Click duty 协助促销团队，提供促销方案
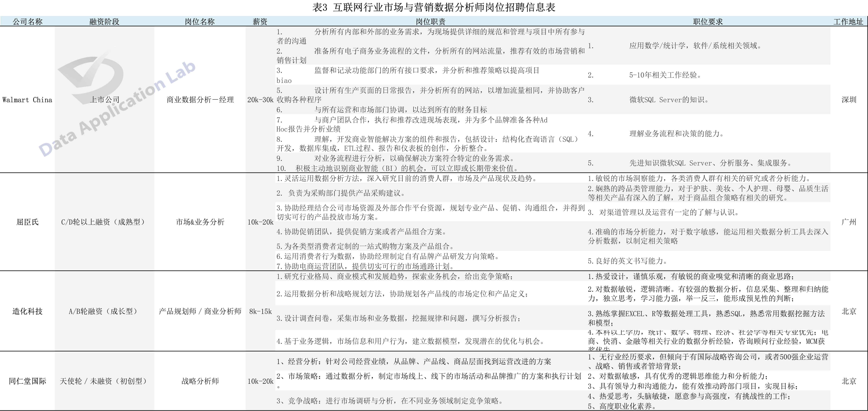868x411 pixels. (362, 232)
